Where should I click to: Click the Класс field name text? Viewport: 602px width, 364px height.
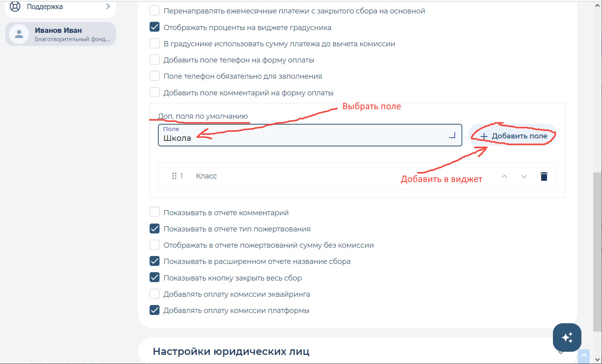[x=207, y=176]
